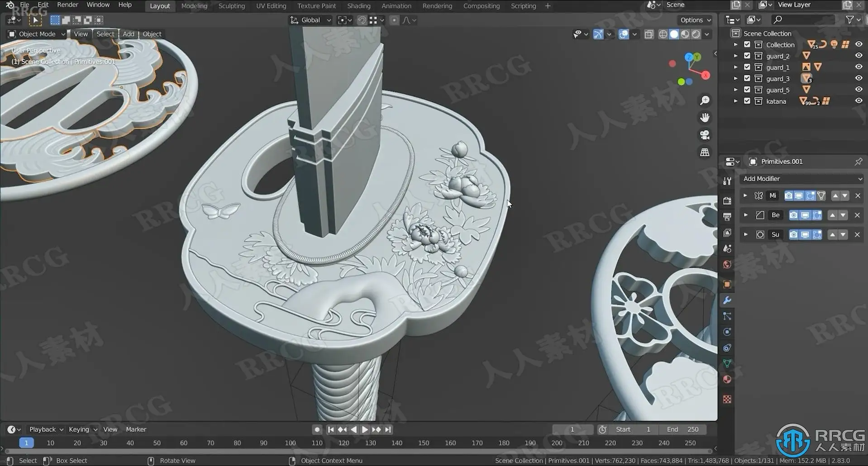This screenshot has width=868, height=466.
Task: Expand the Be (Bevel) modifier panel
Action: coord(745,215)
